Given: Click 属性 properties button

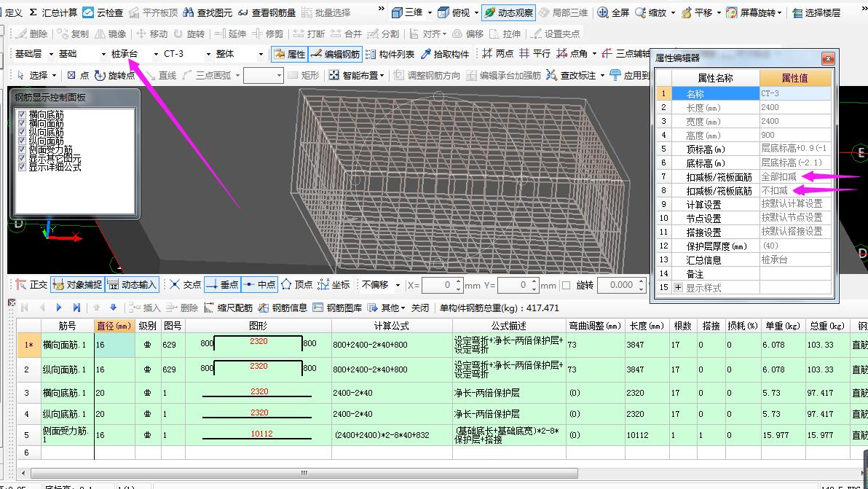Looking at the screenshot, I should (290, 54).
